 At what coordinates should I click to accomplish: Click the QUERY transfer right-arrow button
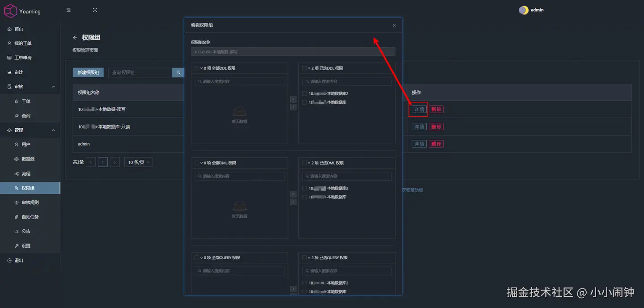(293, 289)
